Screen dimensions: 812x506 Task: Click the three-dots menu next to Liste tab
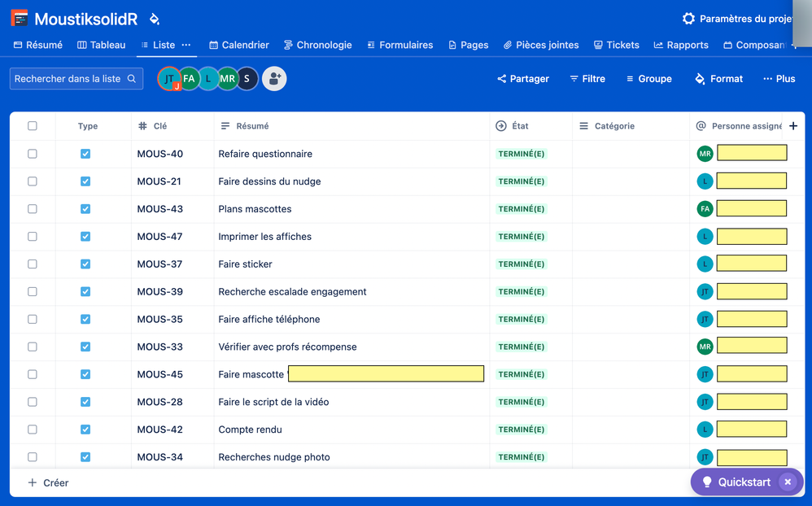click(186, 45)
